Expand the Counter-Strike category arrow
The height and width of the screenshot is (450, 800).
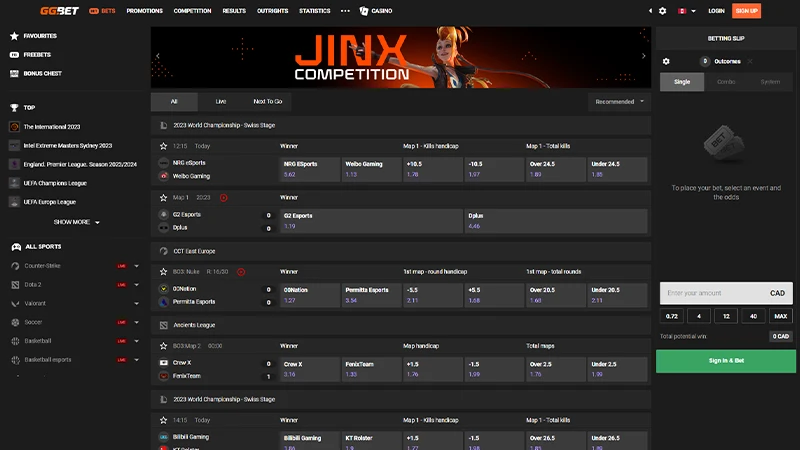point(136,266)
